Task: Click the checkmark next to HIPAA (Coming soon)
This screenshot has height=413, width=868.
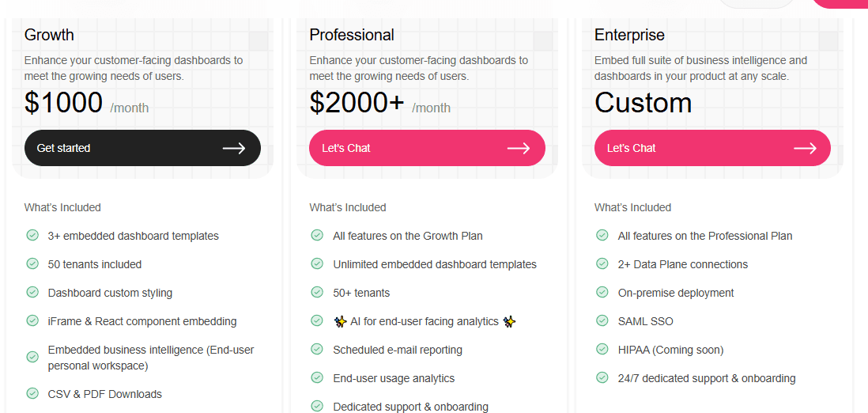Action: [x=602, y=349]
